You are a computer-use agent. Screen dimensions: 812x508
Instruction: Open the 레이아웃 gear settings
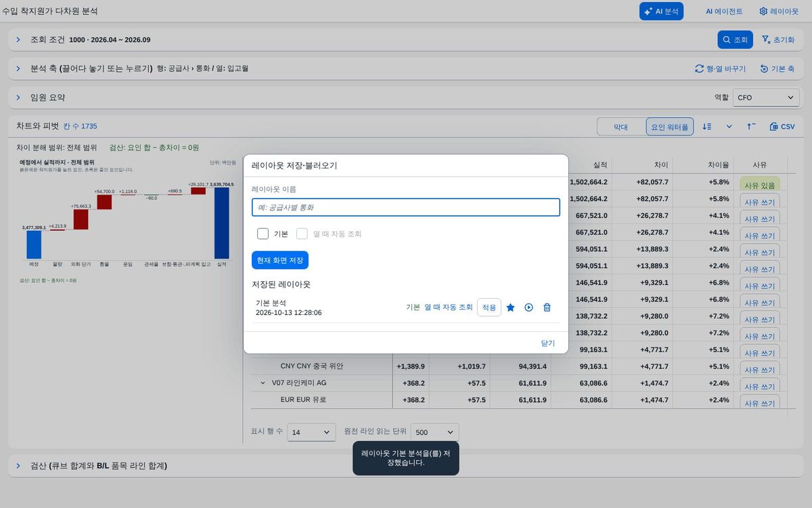click(778, 12)
